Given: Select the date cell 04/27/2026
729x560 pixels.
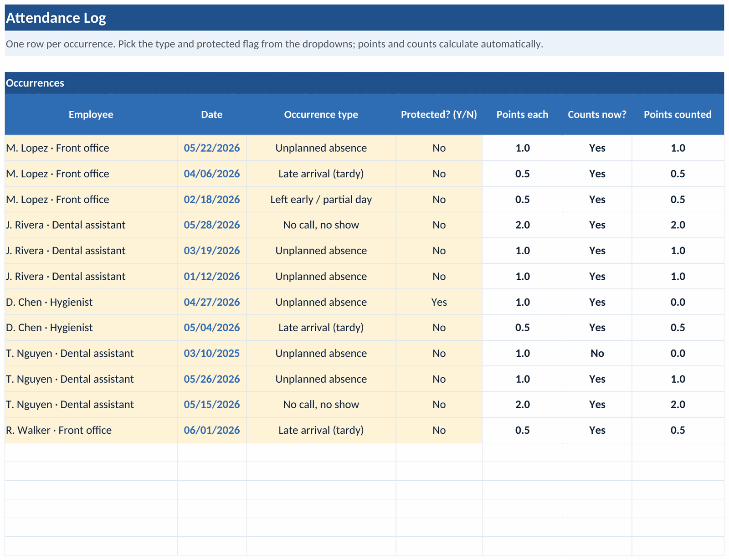Looking at the screenshot, I should [212, 302].
